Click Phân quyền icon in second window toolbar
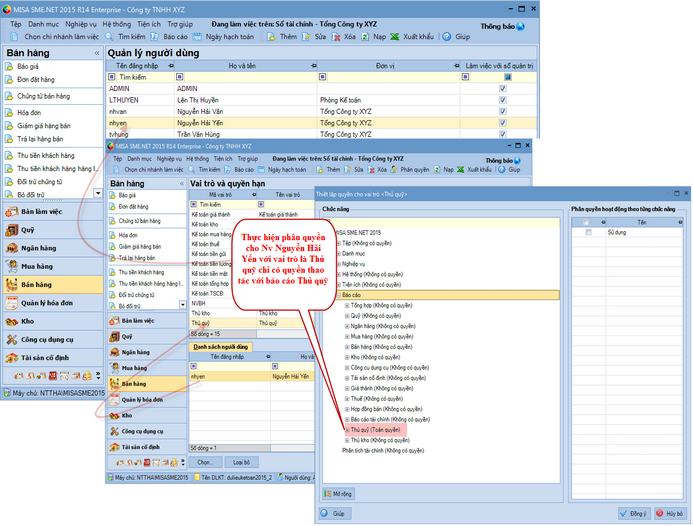 [x=394, y=170]
